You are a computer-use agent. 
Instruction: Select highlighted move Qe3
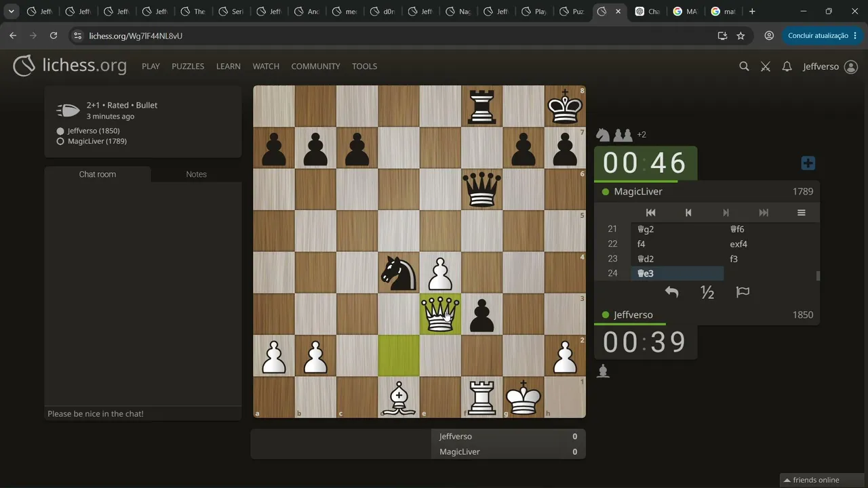[677, 274]
